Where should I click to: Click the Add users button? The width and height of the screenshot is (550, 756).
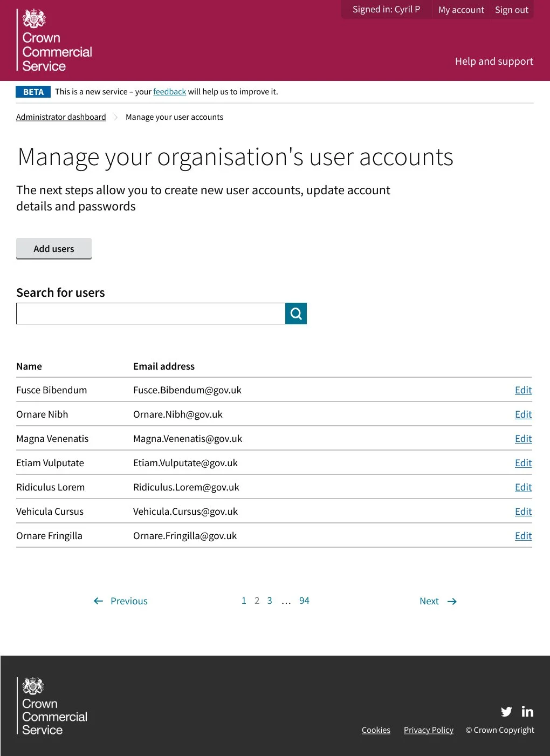[x=53, y=249]
